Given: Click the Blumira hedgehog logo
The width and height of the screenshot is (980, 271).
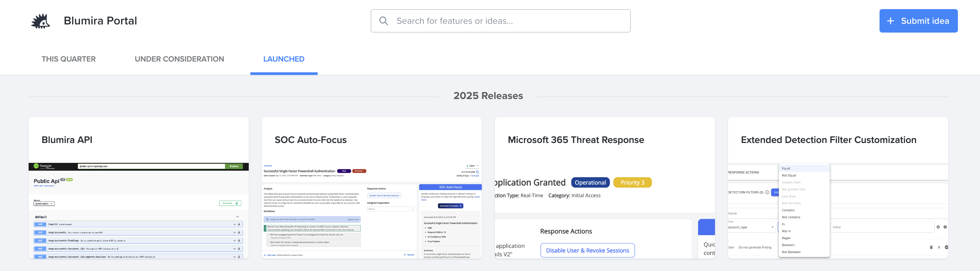Looking at the screenshot, I should (x=41, y=21).
